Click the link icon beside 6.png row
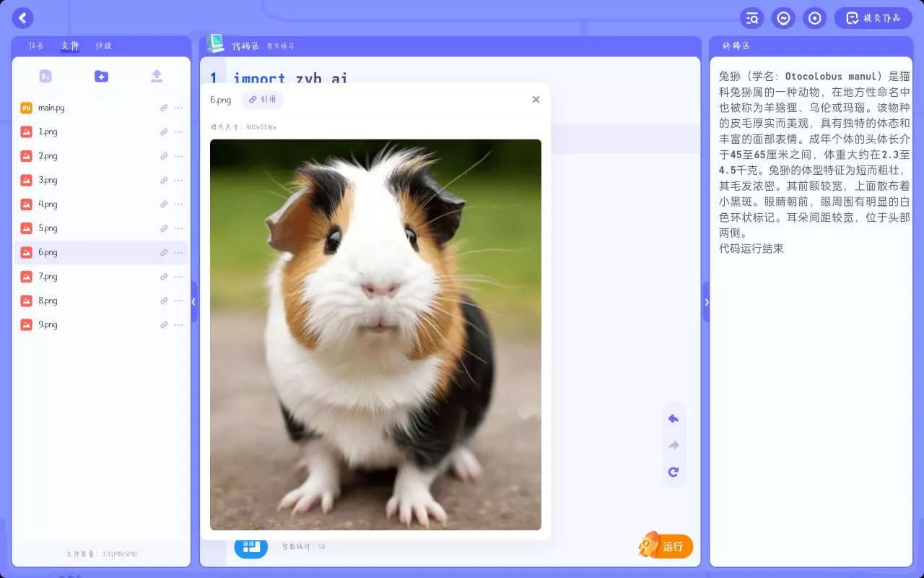This screenshot has width=924, height=578. click(164, 252)
